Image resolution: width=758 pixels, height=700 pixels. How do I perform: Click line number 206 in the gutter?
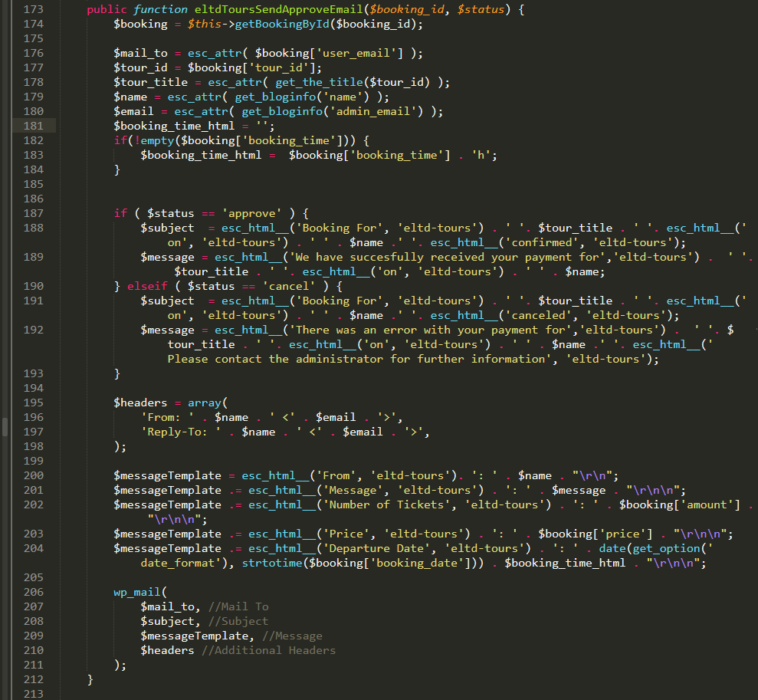click(x=34, y=592)
